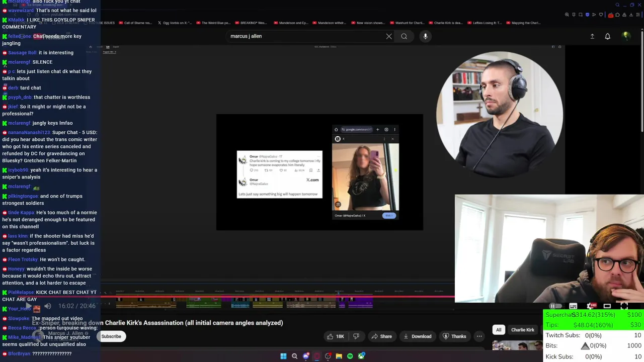Click the Share button
Viewport: 644px width, 362px height.
(381, 336)
